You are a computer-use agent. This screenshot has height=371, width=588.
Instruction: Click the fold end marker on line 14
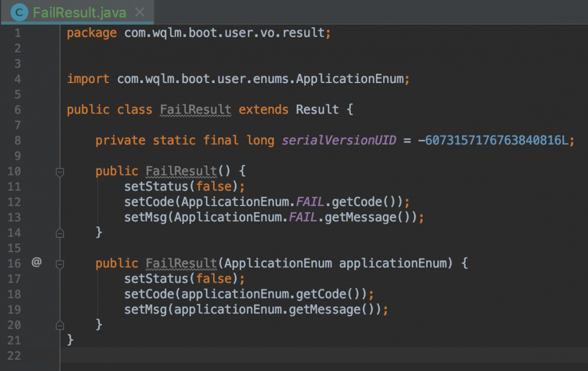(59, 233)
